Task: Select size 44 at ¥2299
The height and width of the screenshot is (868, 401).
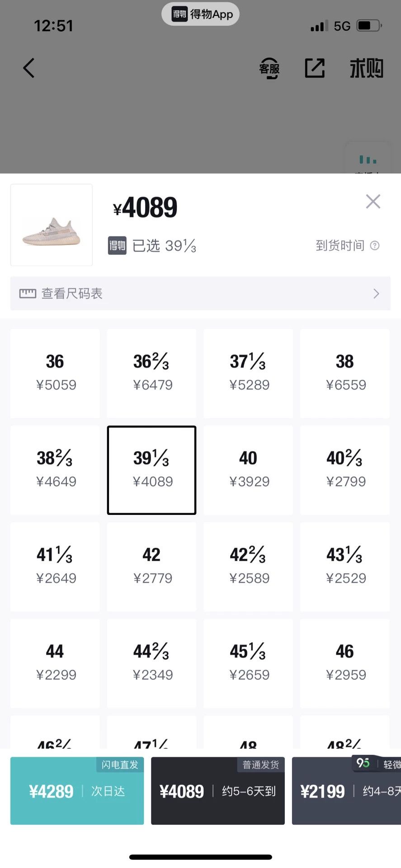Action: [55, 663]
